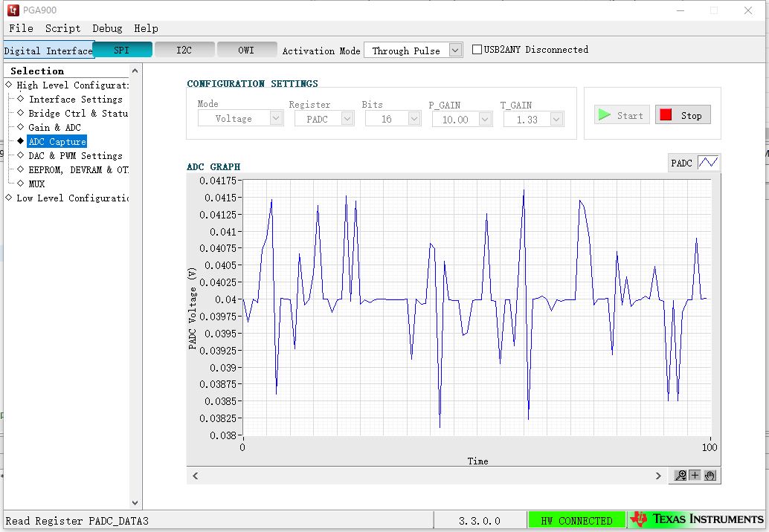Click the Stop button
Image resolution: width=769 pixels, height=532 pixels.
tap(683, 115)
